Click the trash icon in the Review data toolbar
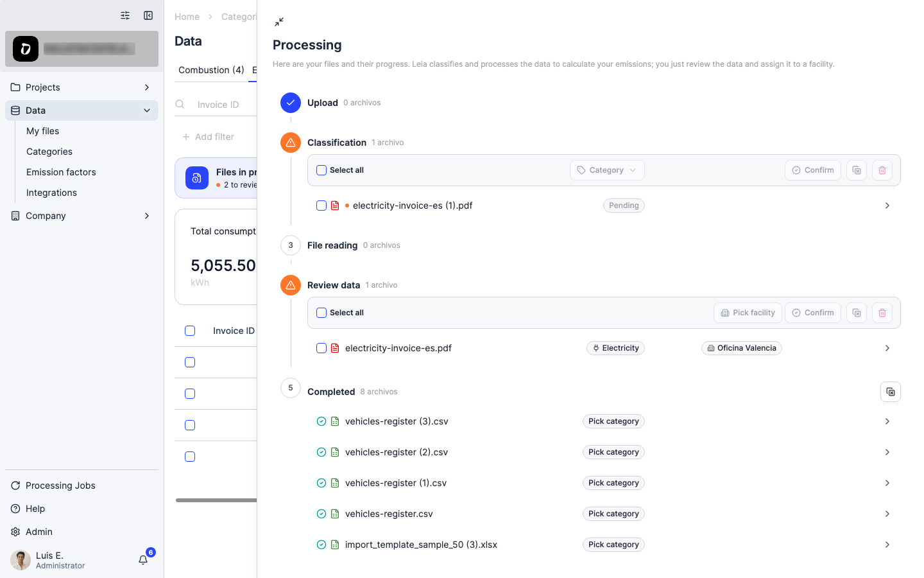 coord(882,313)
